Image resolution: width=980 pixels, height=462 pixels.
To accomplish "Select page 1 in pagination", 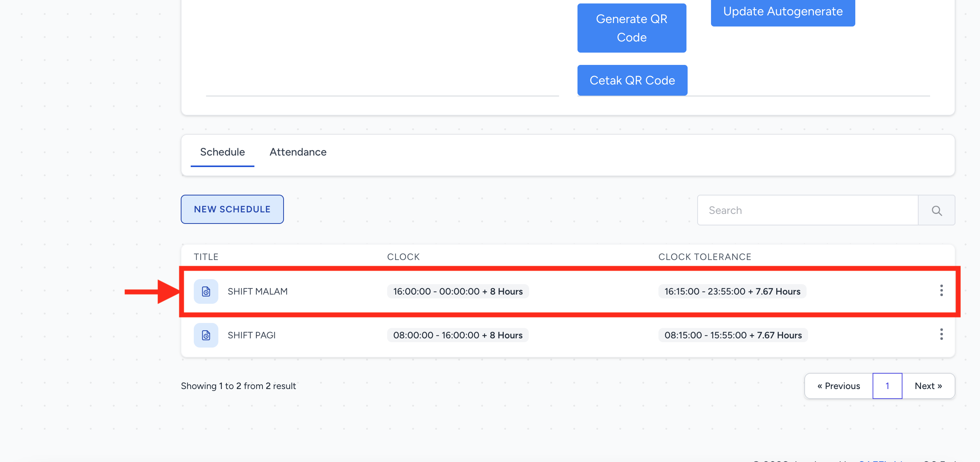I will tap(887, 386).
